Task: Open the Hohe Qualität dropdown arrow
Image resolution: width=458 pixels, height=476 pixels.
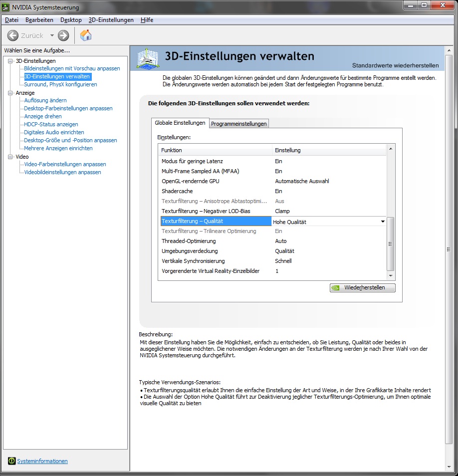Action: click(383, 222)
